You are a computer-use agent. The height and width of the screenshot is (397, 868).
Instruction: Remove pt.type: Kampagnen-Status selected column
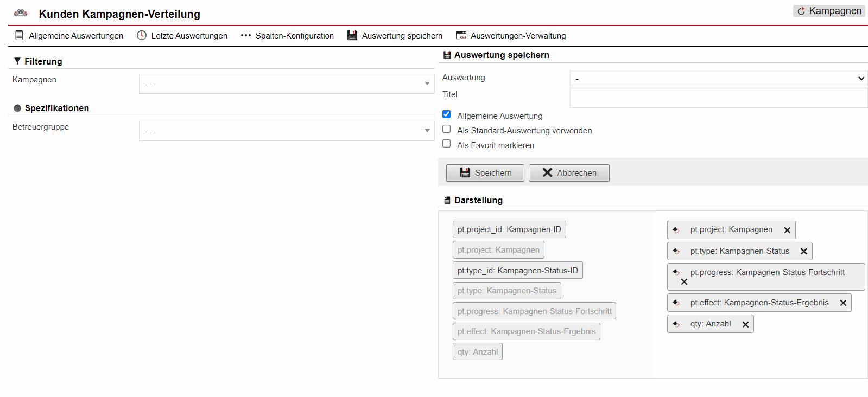click(x=804, y=251)
